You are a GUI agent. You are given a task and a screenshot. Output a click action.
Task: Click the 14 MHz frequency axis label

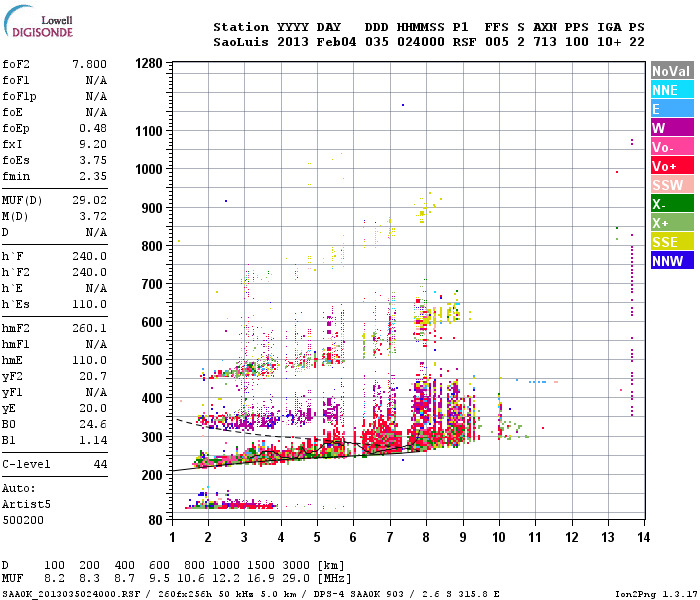tap(644, 537)
